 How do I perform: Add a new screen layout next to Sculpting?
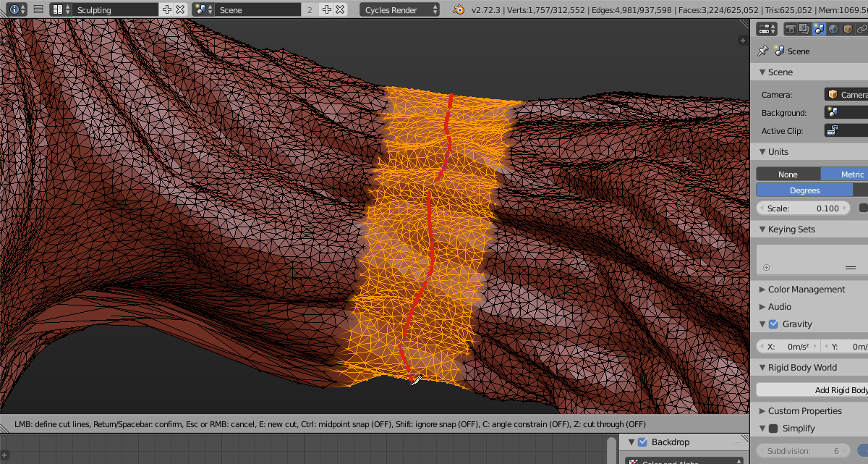(167, 10)
